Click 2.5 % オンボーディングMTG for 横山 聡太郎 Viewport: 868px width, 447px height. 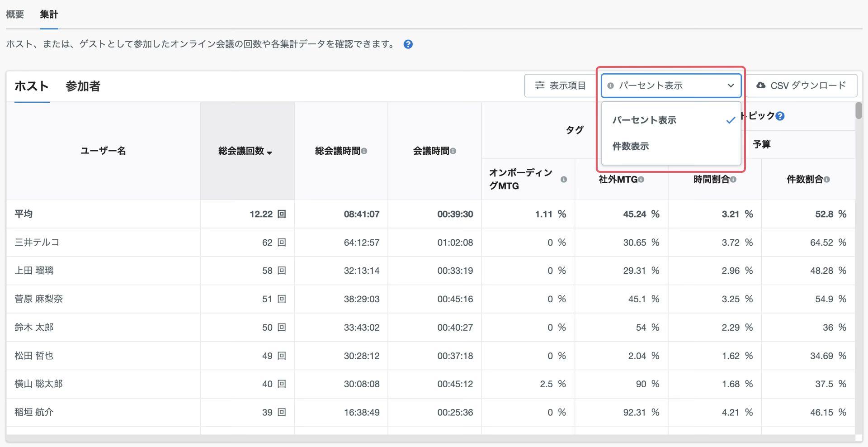[553, 384]
